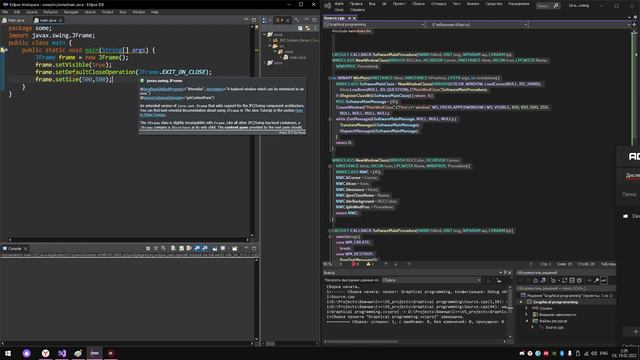The height and width of the screenshot is (360, 640).
Task: Open output source dropdown showing Сборка
Action: 431,280
